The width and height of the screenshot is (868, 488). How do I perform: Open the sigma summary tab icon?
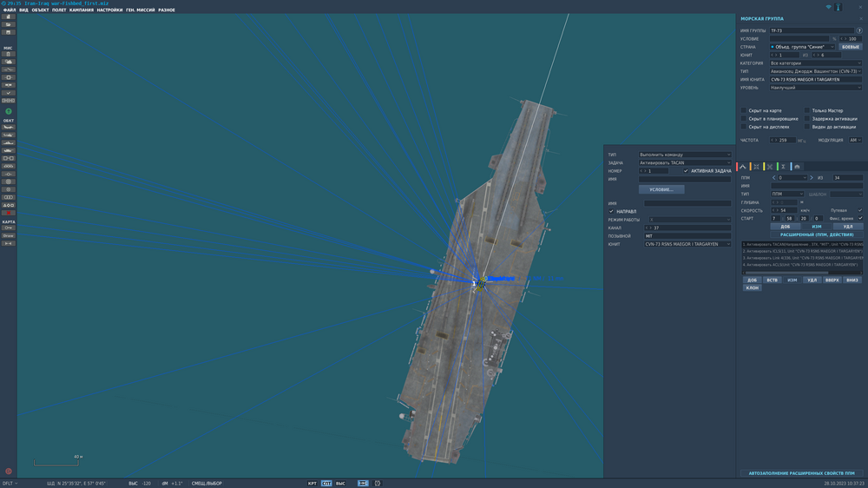tap(783, 167)
